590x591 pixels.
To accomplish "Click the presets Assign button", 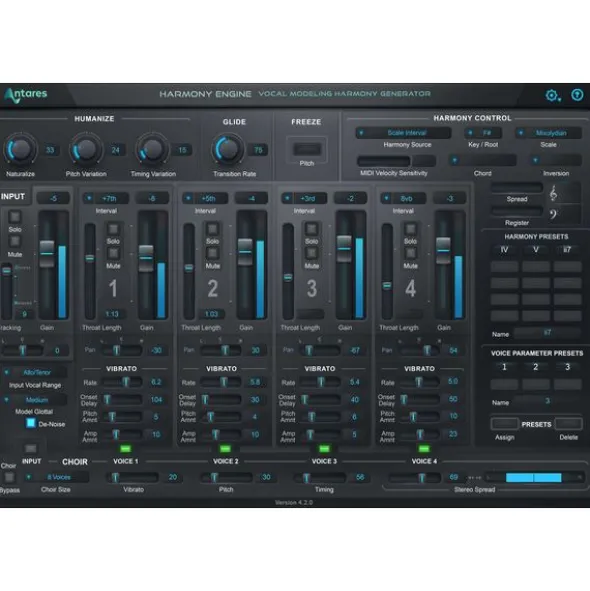I will pyautogui.click(x=504, y=424).
